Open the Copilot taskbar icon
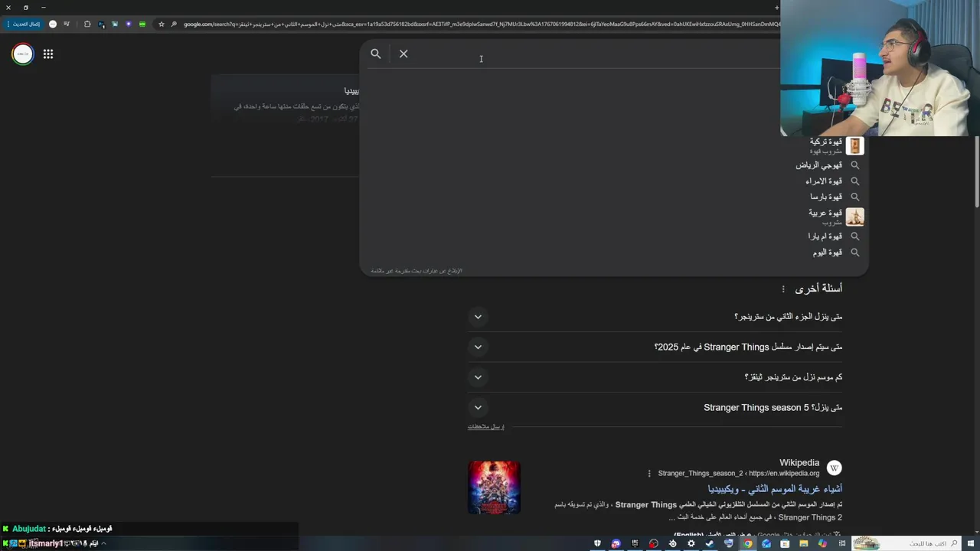This screenshot has width=980, height=551. [822, 543]
